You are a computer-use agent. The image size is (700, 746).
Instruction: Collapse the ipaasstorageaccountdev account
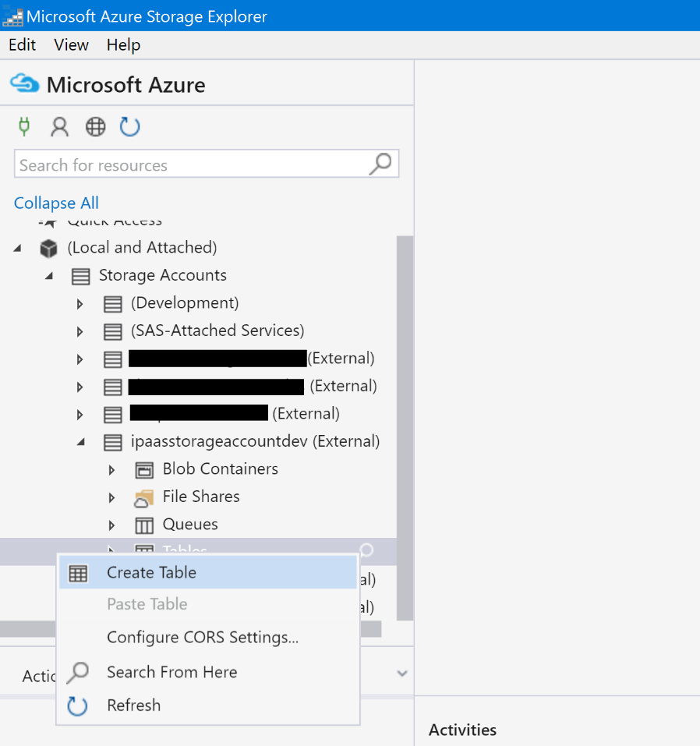(81, 443)
